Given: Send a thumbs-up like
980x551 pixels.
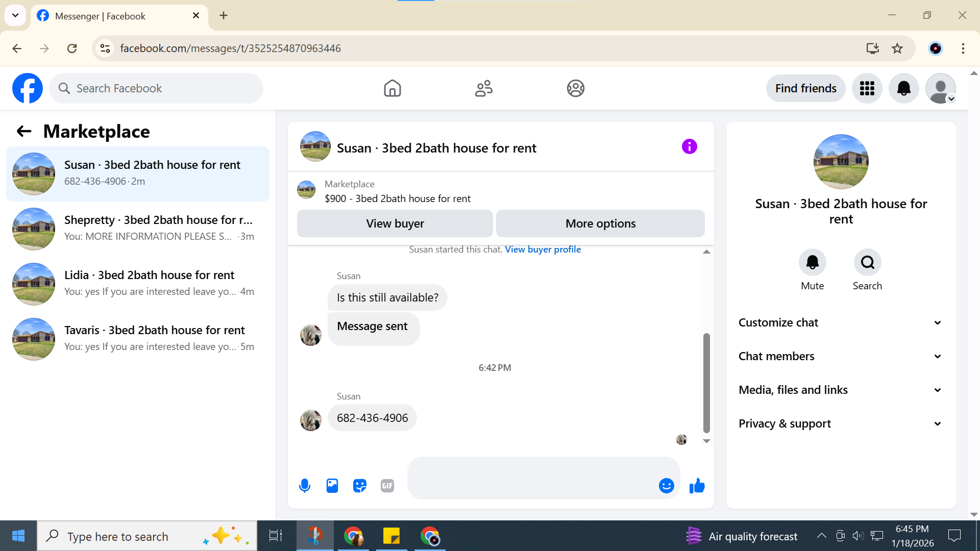Looking at the screenshot, I should click(x=697, y=486).
